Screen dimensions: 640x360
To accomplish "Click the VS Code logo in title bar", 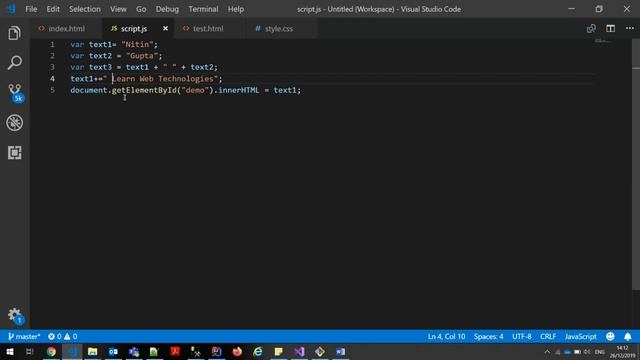I will 11,9.
